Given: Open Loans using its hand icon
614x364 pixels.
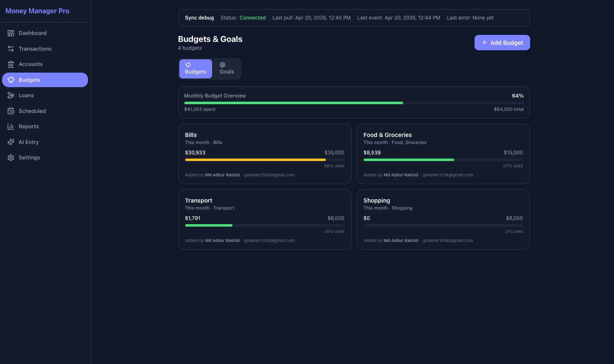Looking at the screenshot, I should coord(11,95).
